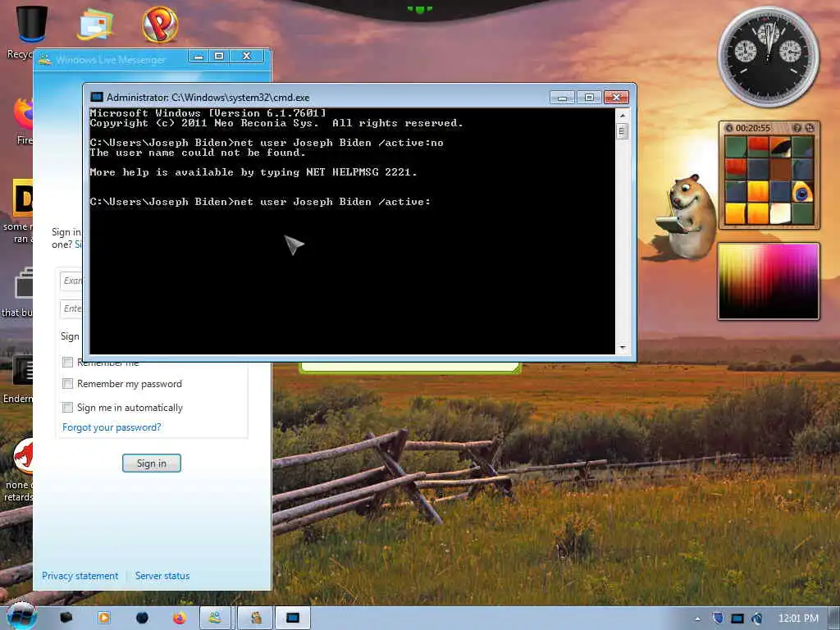Maximize the Windows Live Messenger window

point(219,57)
